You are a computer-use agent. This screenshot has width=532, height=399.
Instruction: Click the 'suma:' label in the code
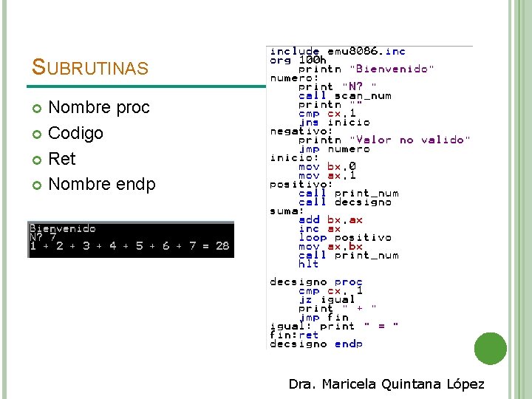click(287, 211)
